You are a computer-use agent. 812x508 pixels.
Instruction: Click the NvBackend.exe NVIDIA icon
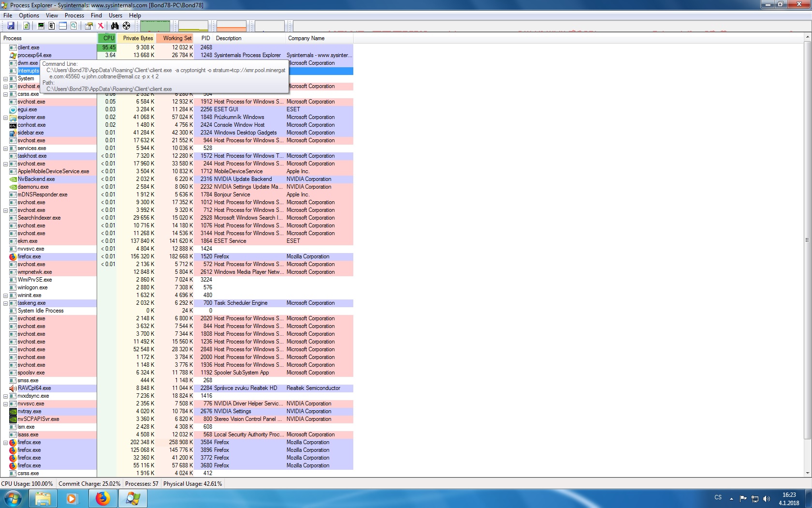click(x=13, y=179)
